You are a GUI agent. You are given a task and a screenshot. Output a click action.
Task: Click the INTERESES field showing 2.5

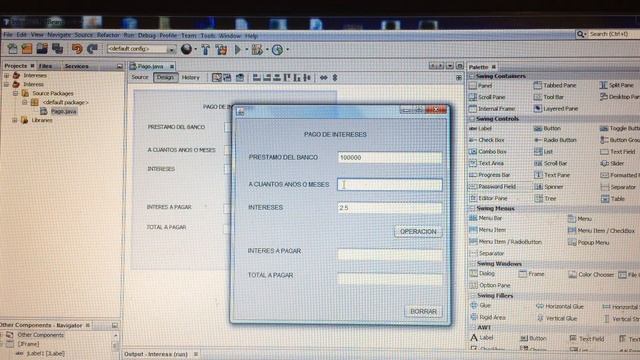tap(390, 208)
